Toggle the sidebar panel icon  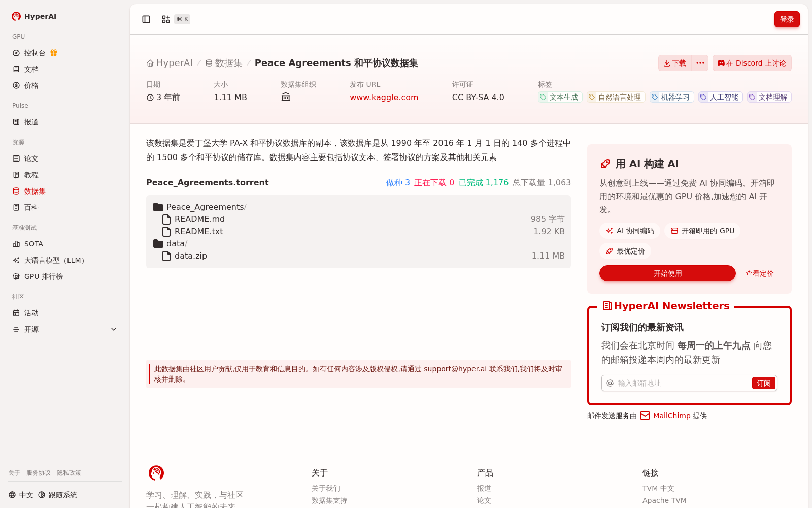click(x=146, y=19)
